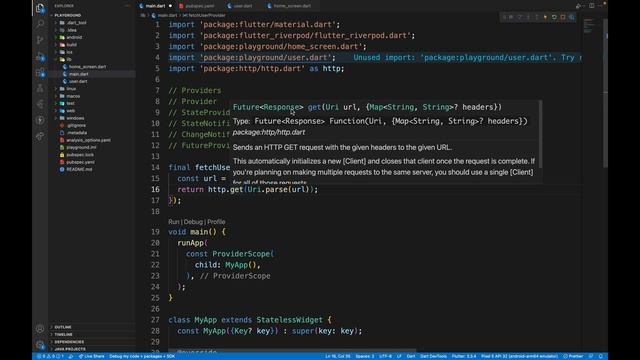This screenshot has width=640, height=360.
Task: Click the run icon in the editor title bar
Action: coord(578,6)
